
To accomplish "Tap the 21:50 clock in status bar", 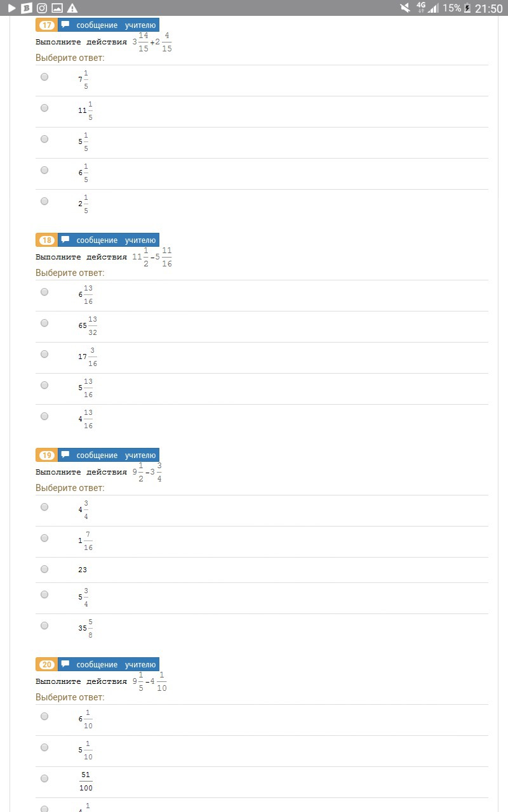I will 489,8.
